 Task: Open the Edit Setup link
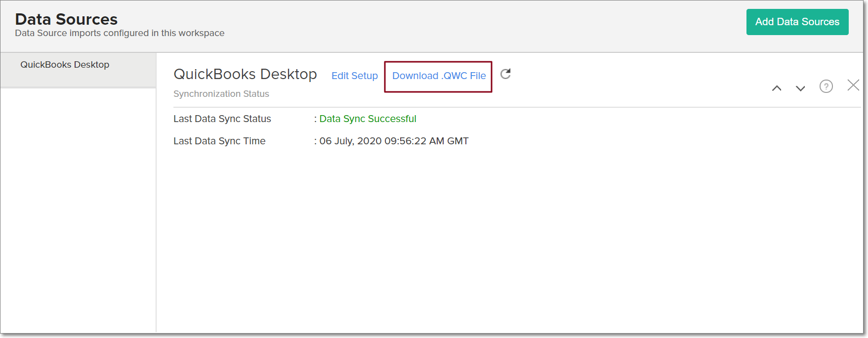point(354,76)
